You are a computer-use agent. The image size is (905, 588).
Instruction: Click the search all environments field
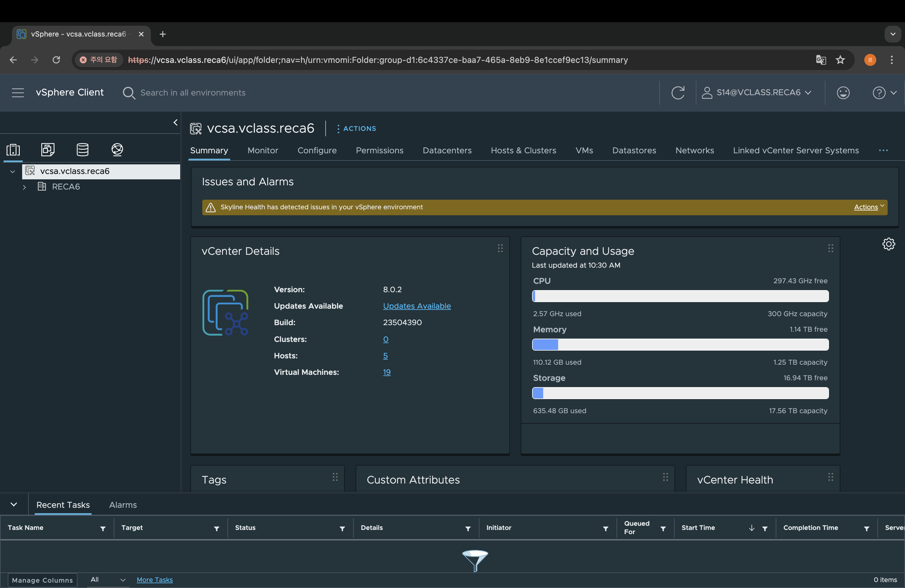193,93
